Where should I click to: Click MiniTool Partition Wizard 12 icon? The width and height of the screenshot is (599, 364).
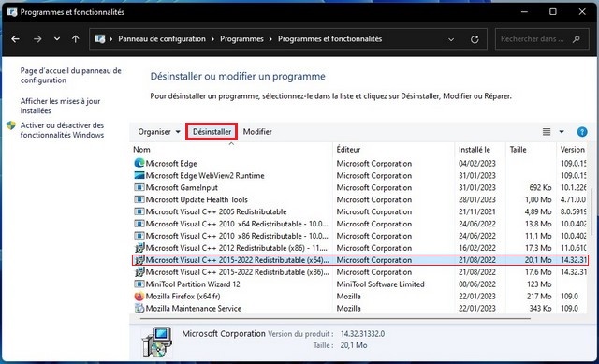[x=139, y=284]
